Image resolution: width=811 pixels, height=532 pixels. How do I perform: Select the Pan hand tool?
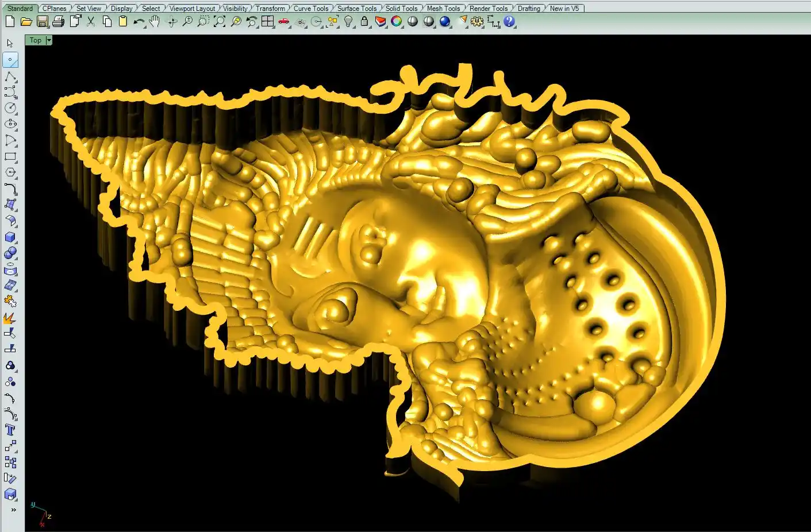[155, 22]
